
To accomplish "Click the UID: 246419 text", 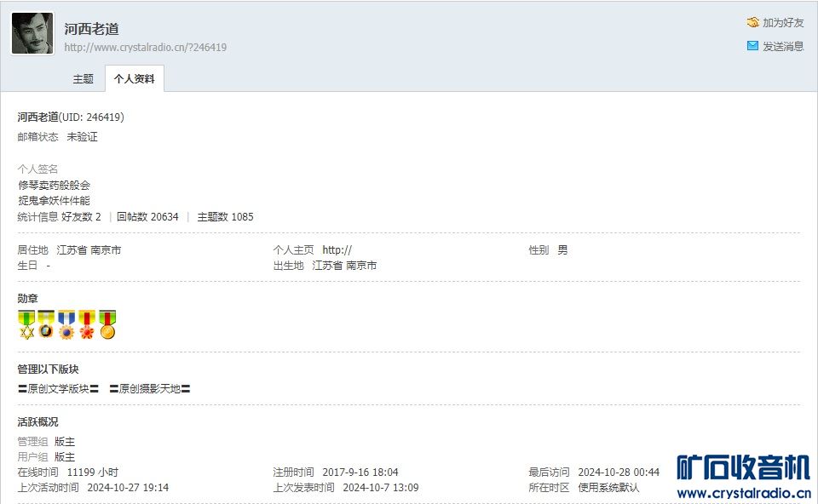I will pos(91,117).
